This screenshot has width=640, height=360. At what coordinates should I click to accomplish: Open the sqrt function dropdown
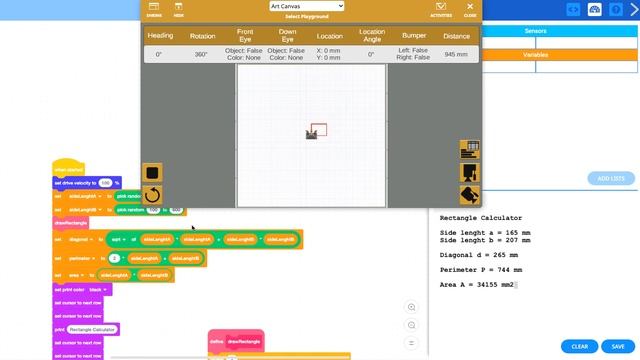(x=119, y=240)
